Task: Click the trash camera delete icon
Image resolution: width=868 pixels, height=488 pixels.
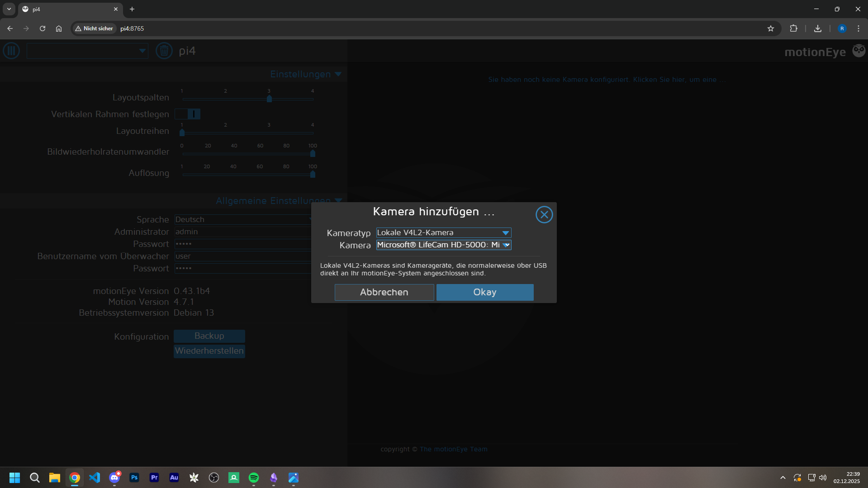Action: (164, 51)
